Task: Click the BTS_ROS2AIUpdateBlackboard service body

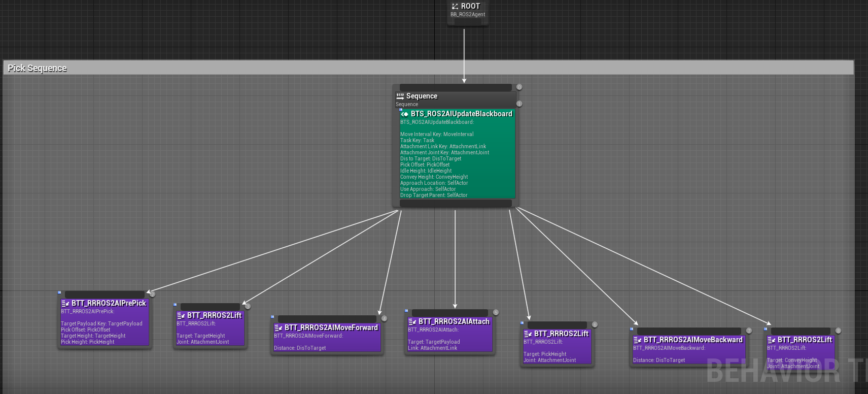Action: click(x=458, y=154)
